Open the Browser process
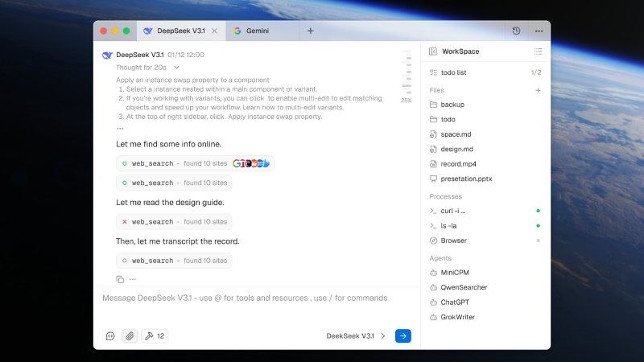Image resolution: width=644 pixels, height=362 pixels. (x=485, y=241)
